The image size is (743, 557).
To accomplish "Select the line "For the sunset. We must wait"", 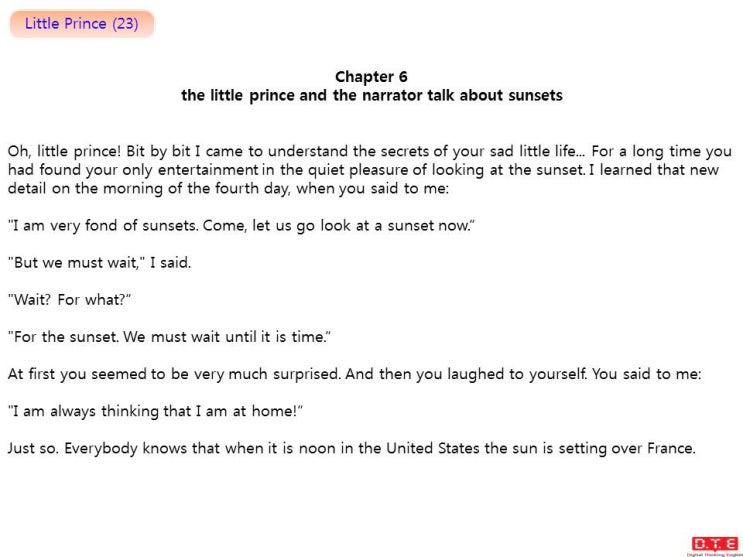I will 169,337.
